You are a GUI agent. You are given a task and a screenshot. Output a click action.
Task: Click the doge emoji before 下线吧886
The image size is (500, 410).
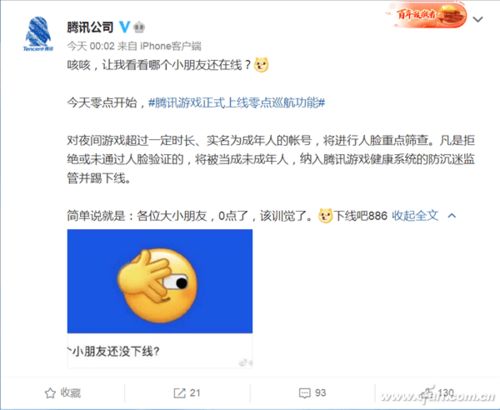[325, 216]
